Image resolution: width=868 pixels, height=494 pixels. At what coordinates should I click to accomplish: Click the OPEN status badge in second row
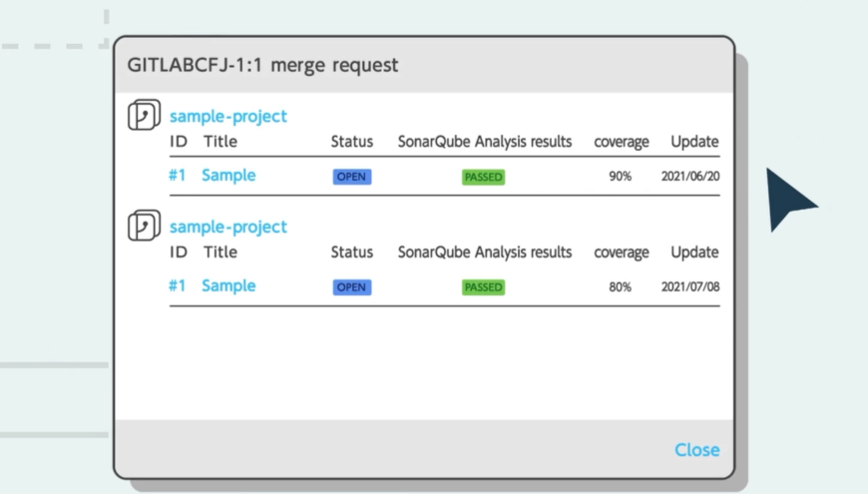tap(352, 287)
